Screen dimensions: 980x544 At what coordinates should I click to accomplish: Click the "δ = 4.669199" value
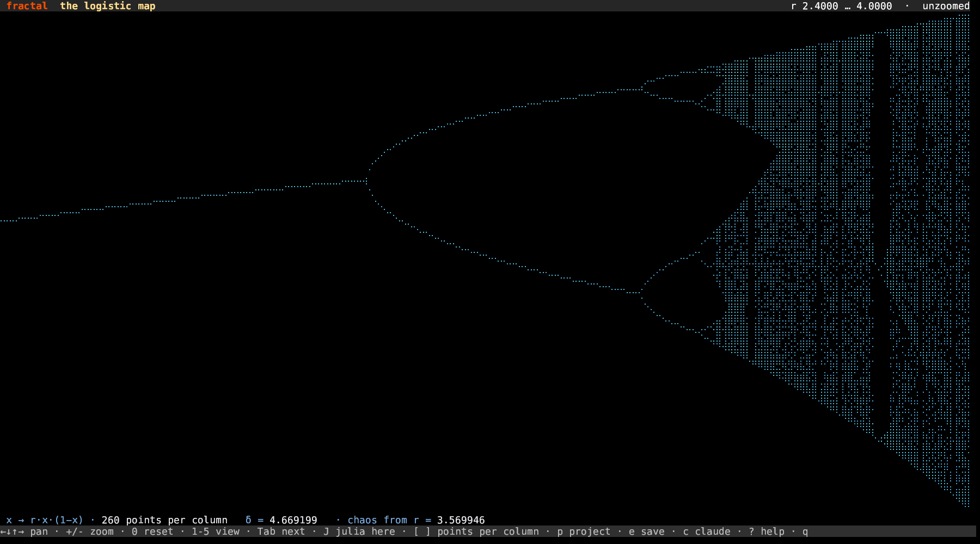(281, 520)
